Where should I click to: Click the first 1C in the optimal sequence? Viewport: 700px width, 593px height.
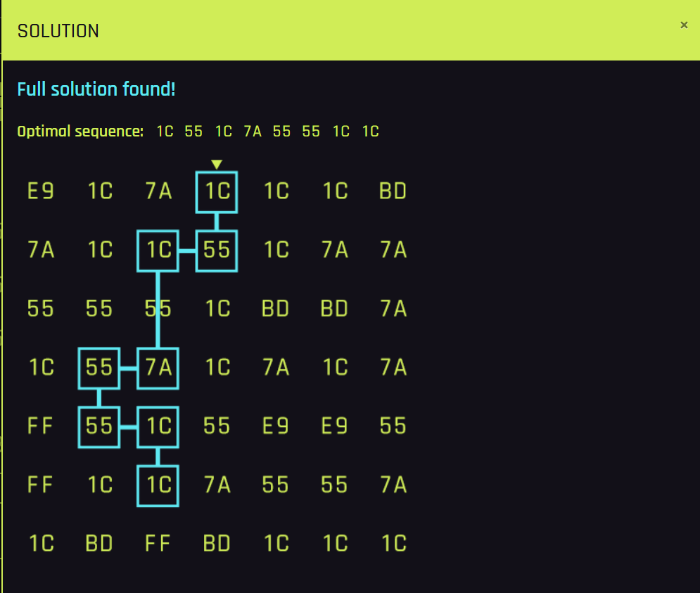click(x=165, y=132)
